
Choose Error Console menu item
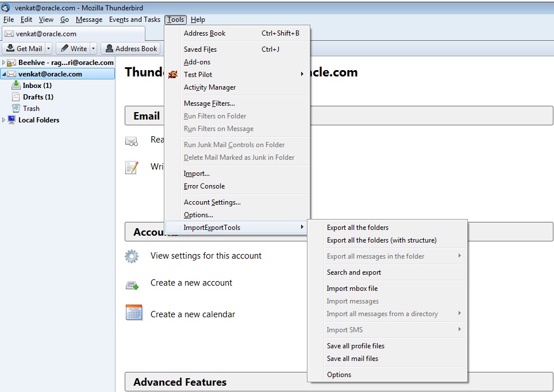[x=237, y=186]
